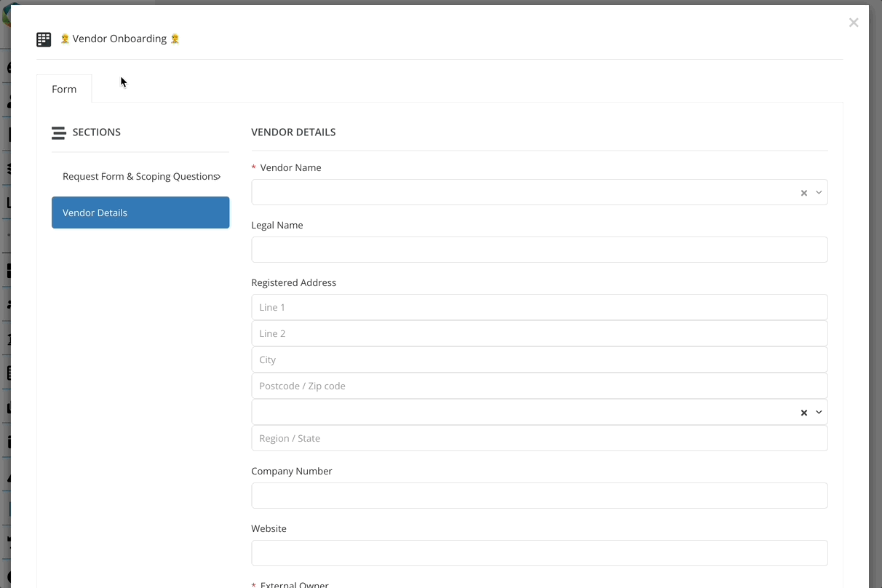
Task: Click the highlighted Vendor Details button
Action: [140, 212]
